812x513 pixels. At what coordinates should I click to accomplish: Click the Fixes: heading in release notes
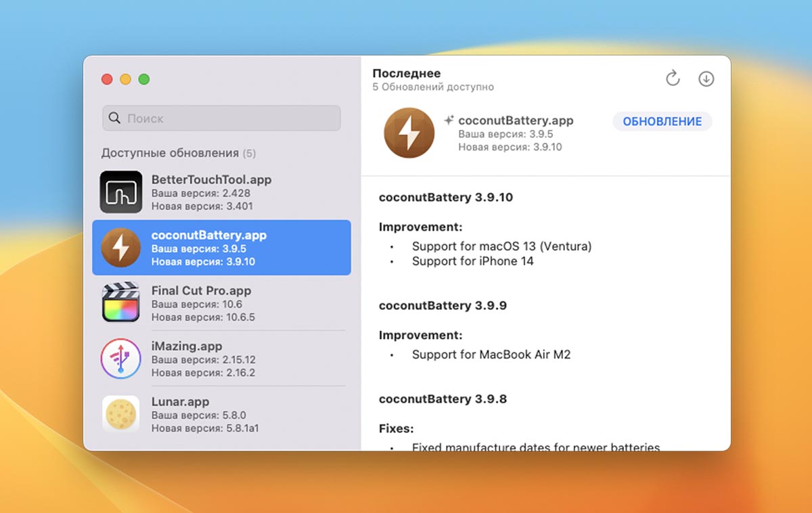pyautogui.click(x=396, y=428)
